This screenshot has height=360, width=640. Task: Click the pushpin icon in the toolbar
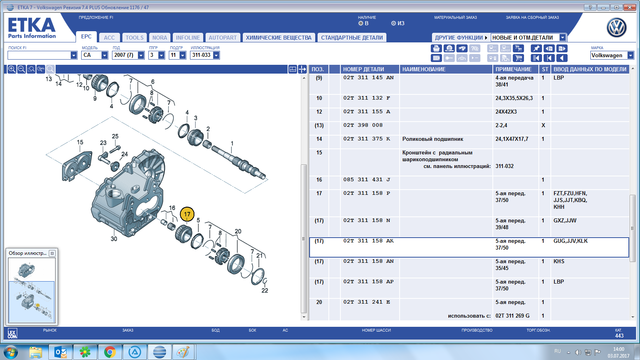(x=536, y=48)
